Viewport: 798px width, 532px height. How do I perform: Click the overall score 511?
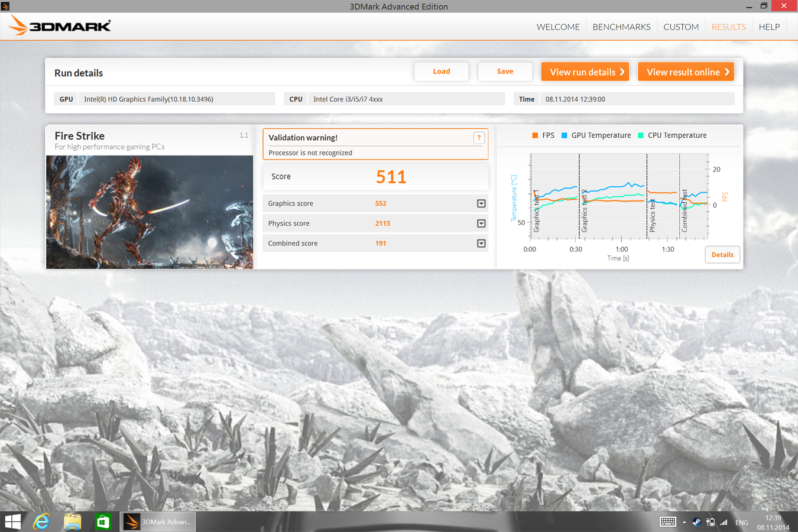coord(391,177)
